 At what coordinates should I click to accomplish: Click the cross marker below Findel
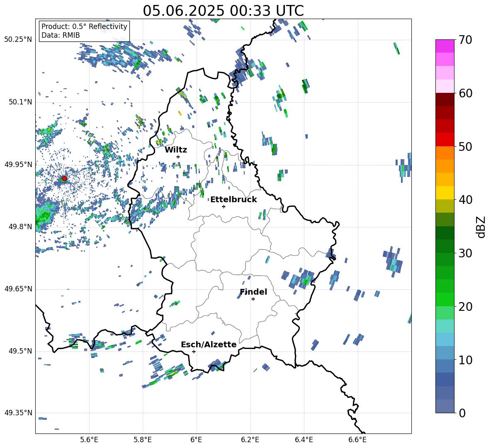point(253,299)
